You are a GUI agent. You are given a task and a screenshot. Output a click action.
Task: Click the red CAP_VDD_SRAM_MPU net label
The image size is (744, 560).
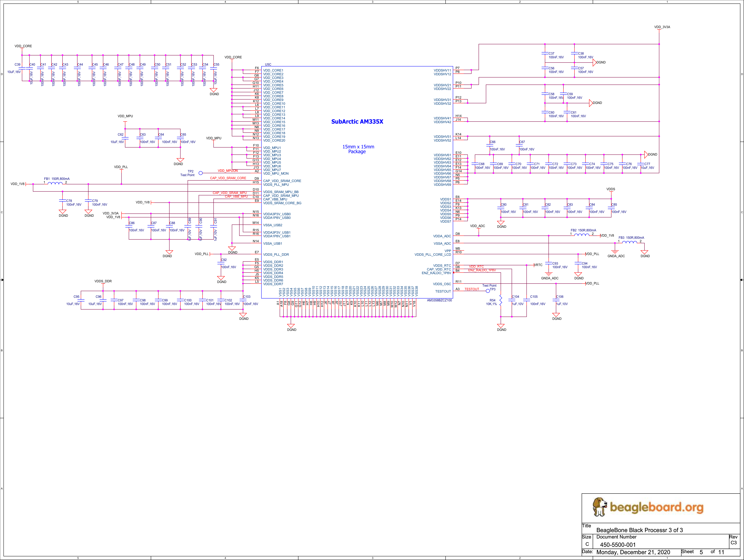[230, 193]
